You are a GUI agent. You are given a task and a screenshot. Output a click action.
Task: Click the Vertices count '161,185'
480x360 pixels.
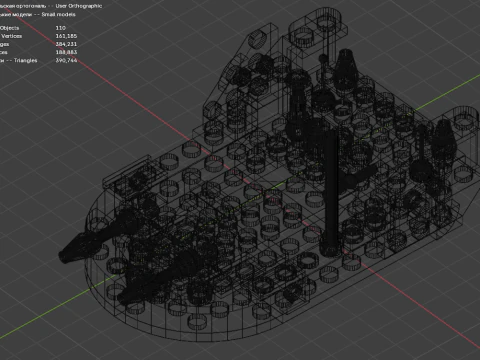(x=66, y=36)
